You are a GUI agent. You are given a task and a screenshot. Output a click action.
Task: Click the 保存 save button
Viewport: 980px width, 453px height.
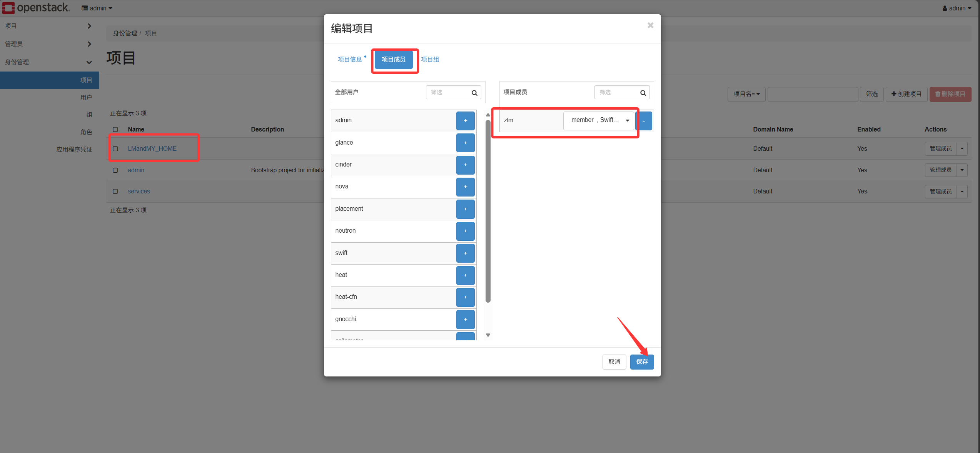tap(642, 362)
